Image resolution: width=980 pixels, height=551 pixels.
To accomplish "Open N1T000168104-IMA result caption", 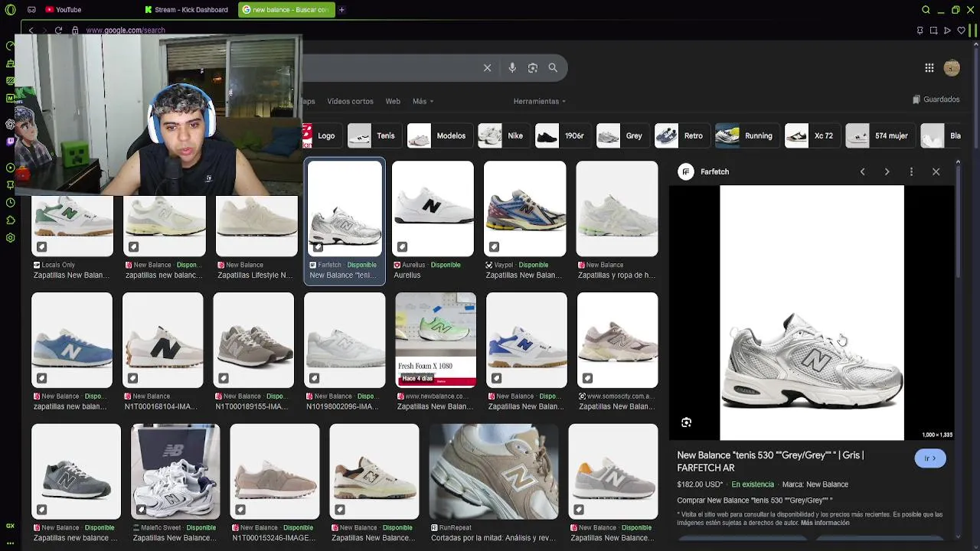I will pyautogui.click(x=161, y=406).
